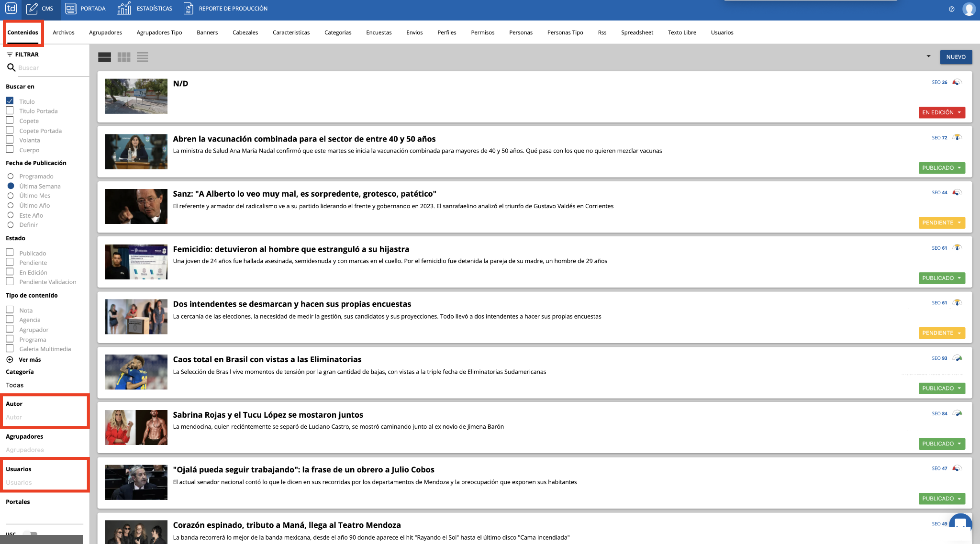Uncheck the Titulo search checkbox
The image size is (980, 544).
[x=10, y=101]
